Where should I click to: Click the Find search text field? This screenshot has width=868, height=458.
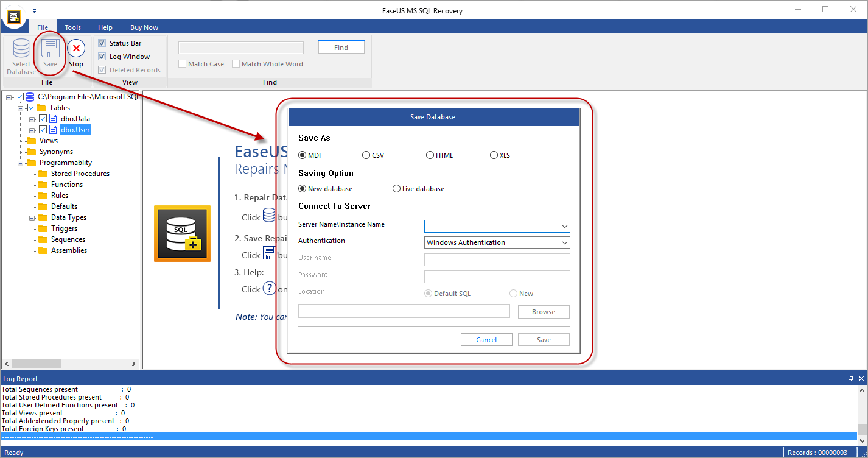point(241,48)
